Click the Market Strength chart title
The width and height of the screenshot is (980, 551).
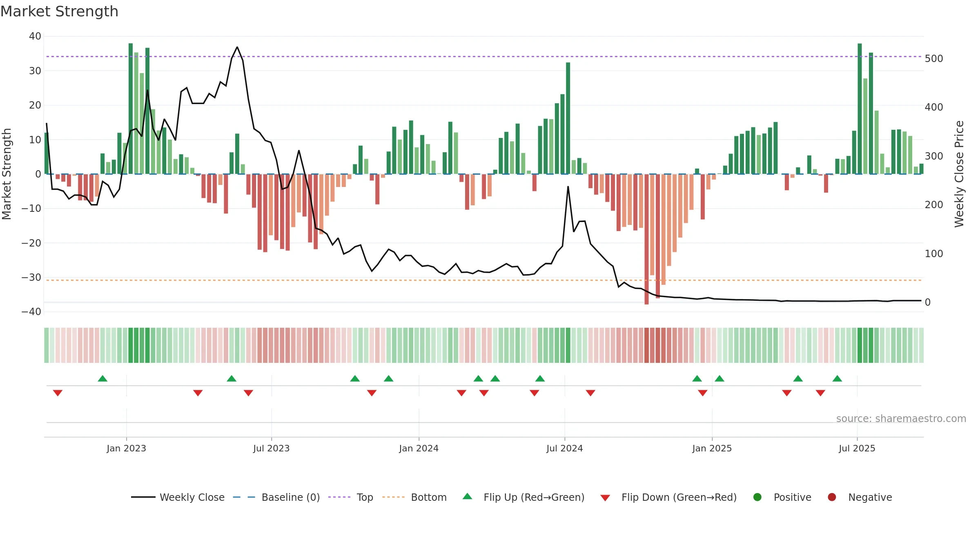(59, 11)
